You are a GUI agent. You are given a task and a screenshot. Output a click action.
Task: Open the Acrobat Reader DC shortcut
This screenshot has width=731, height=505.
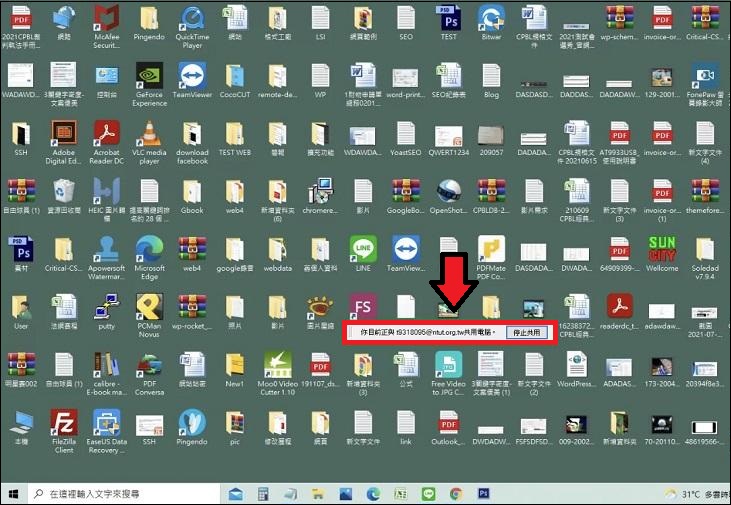pyautogui.click(x=106, y=134)
